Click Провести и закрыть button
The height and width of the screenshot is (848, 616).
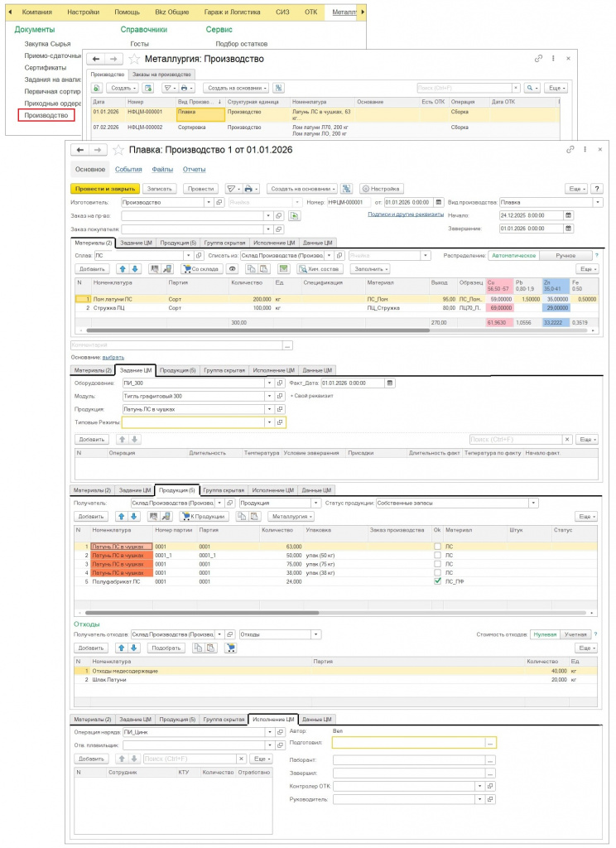point(105,189)
